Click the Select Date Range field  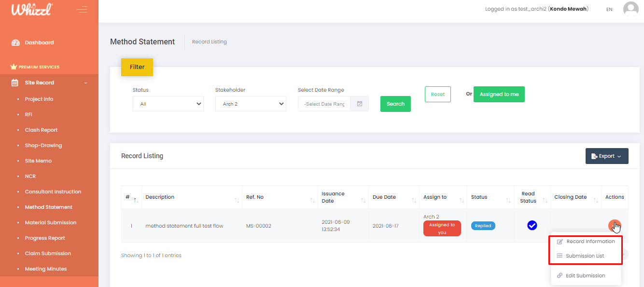pyautogui.click(x=324, y=104)
